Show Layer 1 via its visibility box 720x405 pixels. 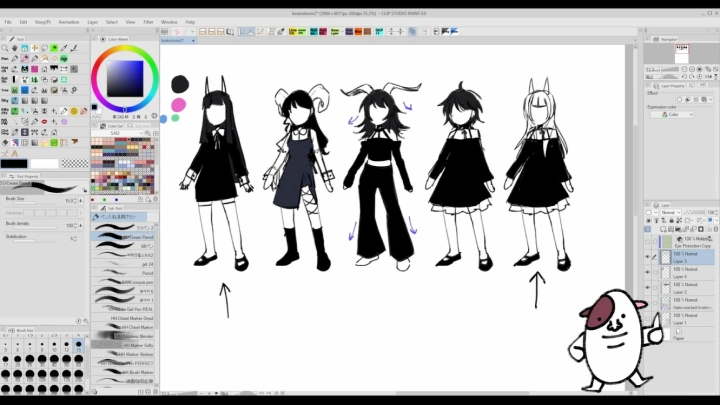(647, 319)
